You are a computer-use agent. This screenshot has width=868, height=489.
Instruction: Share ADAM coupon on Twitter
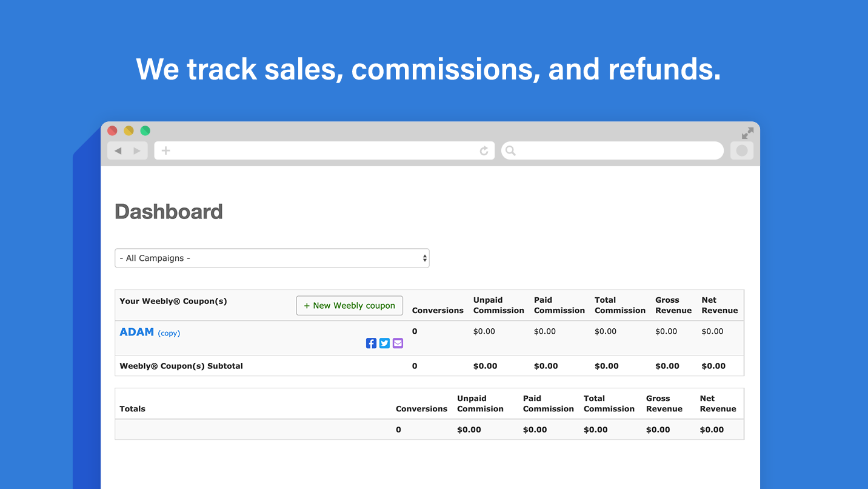tap(384, 343)
